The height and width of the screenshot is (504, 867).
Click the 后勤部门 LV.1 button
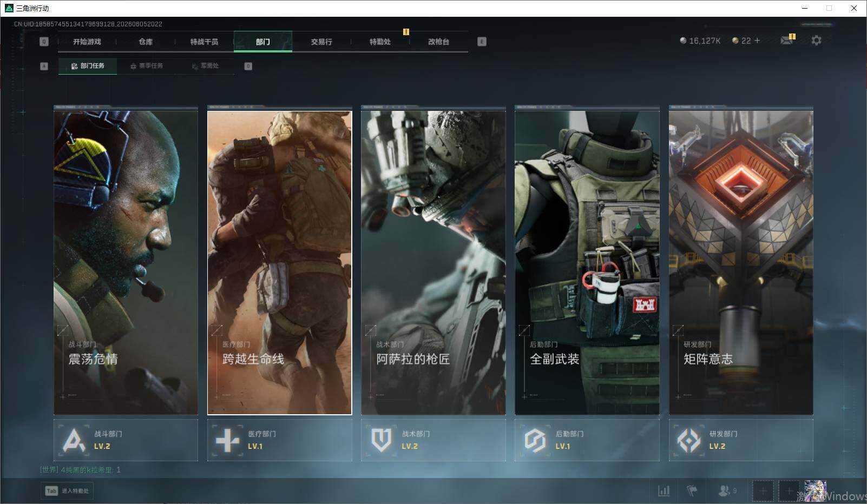coord(587,440)
